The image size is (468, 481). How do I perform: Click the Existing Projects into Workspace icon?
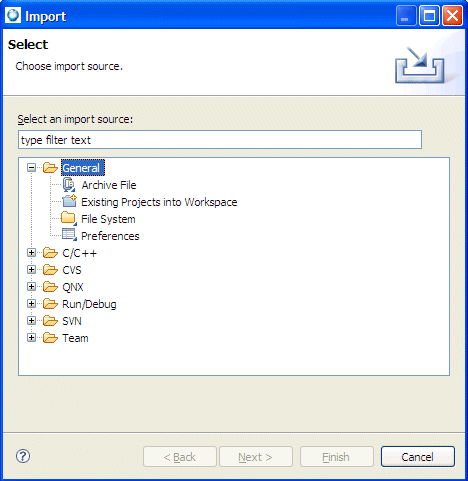coord(69,202)
